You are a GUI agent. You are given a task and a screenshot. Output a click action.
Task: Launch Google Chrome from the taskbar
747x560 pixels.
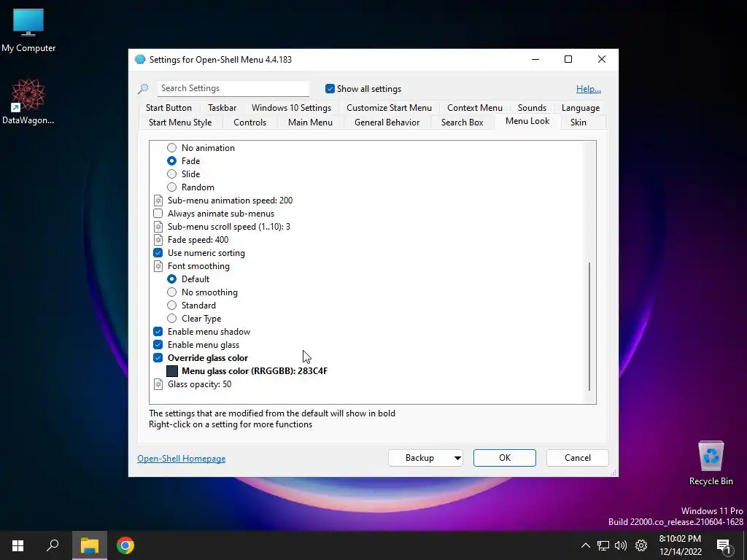pyautogui.click(x=125, y=545)
